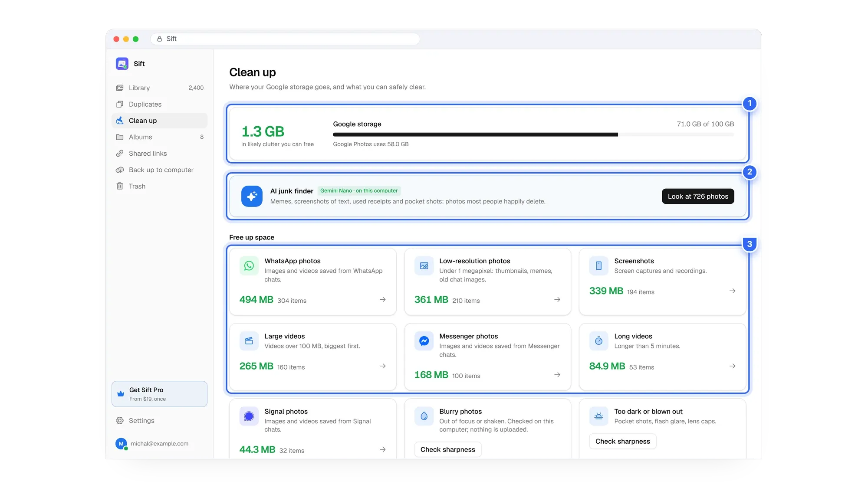Open Large videos via its arrow
This screenshot has height=488, width=868.
pos(383,366)
